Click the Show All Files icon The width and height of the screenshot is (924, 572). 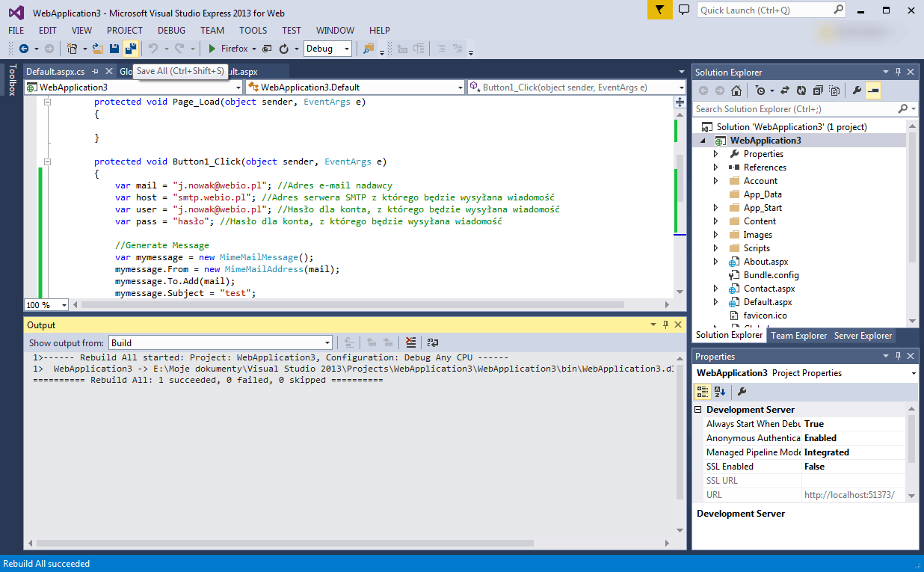[x=834, y=90]
